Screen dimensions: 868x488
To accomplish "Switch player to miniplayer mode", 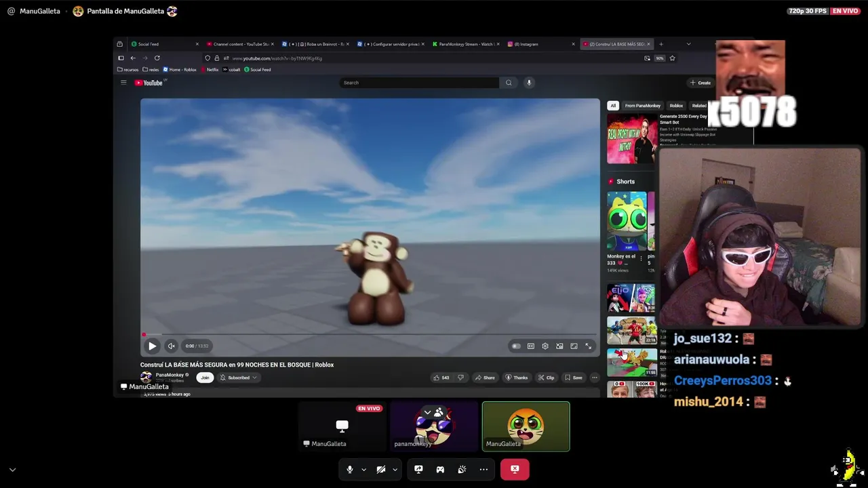I will point(559,346).
